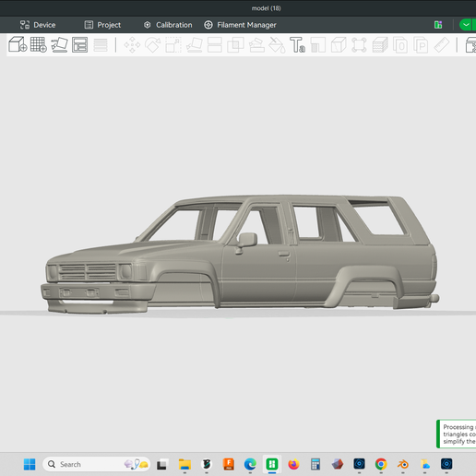
Task: Click the 'model (18)' window title text
Action: (267, 8)
